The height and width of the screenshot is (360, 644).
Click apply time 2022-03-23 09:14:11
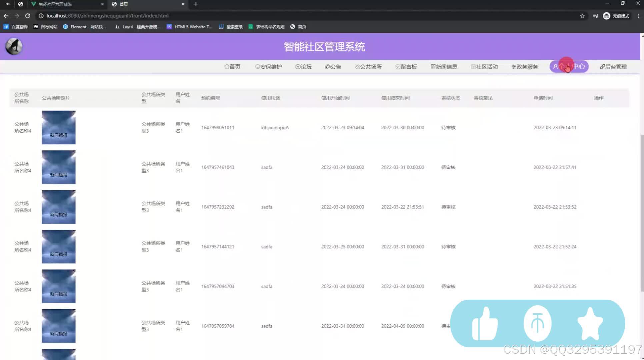tap(555, 128)
